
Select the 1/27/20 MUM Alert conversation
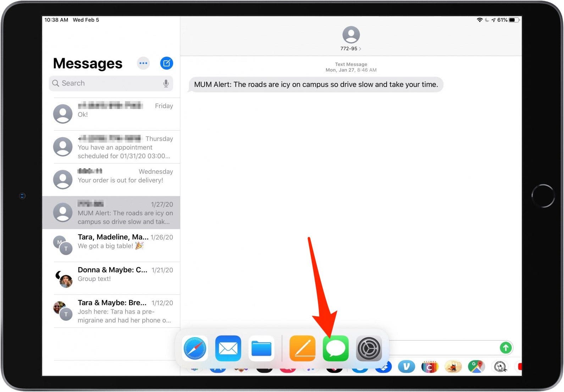(x=111, y=212)
